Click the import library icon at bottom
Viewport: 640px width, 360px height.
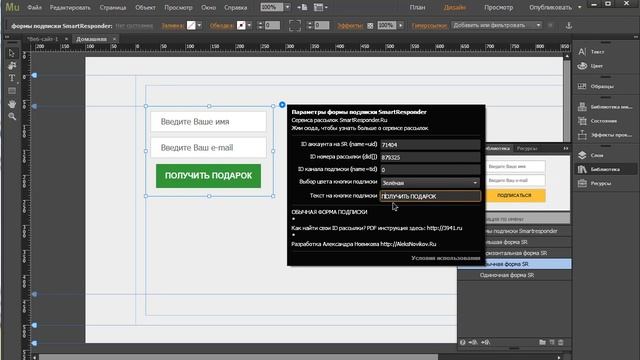pyautogui.click(x=473, y=342)
